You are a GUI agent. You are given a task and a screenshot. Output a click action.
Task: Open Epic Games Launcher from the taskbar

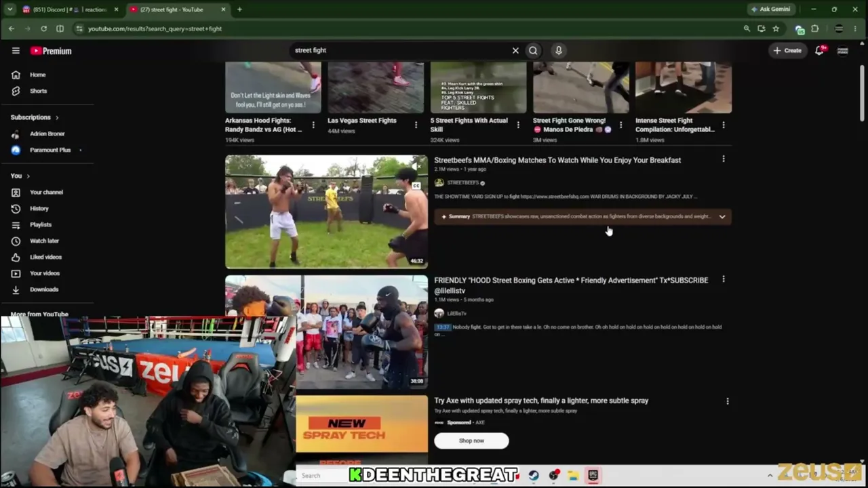pyautogui.click(x=593, y=475)
